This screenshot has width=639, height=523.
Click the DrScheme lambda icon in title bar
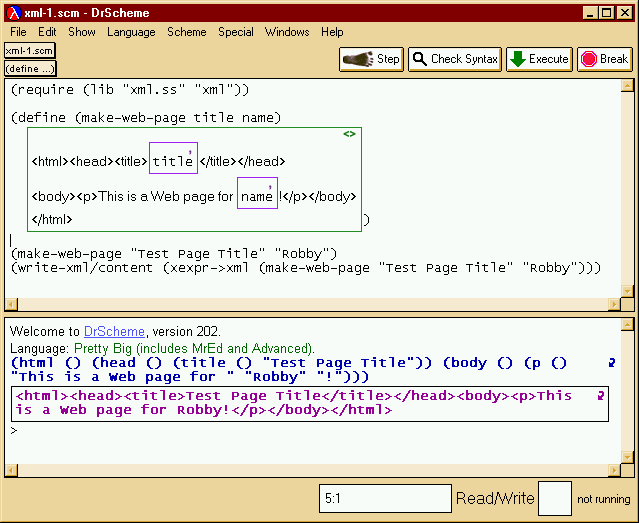[x=14, y=13]
